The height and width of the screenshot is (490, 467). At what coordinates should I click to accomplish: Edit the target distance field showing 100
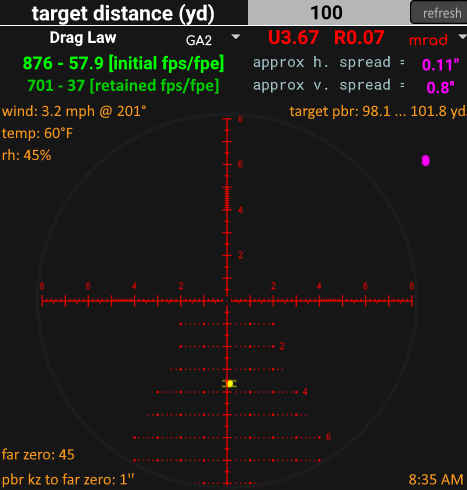click(328, 13)
